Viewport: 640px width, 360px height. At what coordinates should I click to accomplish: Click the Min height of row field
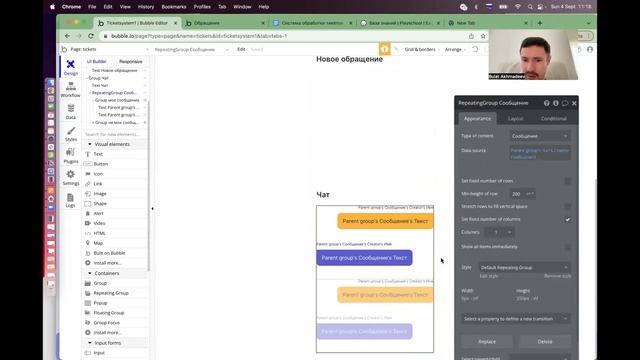[x=522, y=194]
